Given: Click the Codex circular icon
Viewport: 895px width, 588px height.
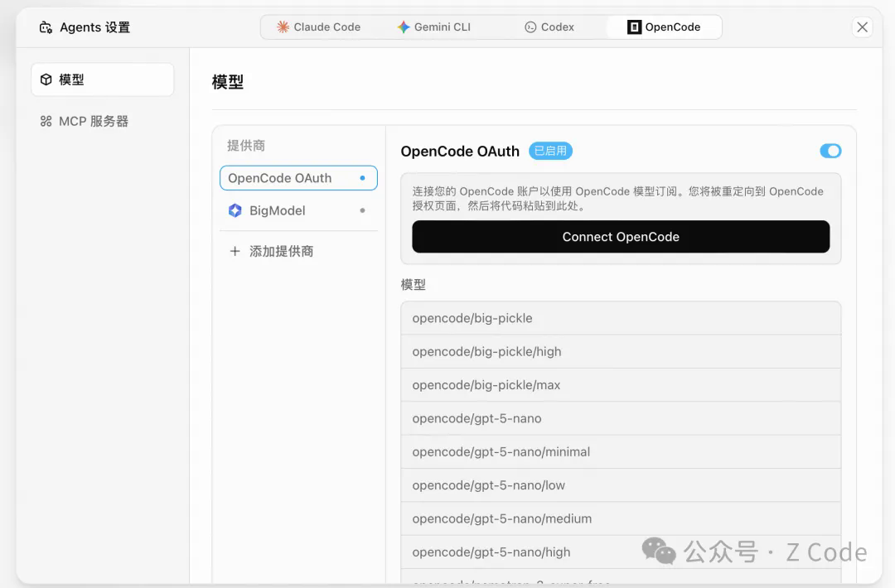Looking at the screenshot, I should pyautogui.click(x=530, y=27).
